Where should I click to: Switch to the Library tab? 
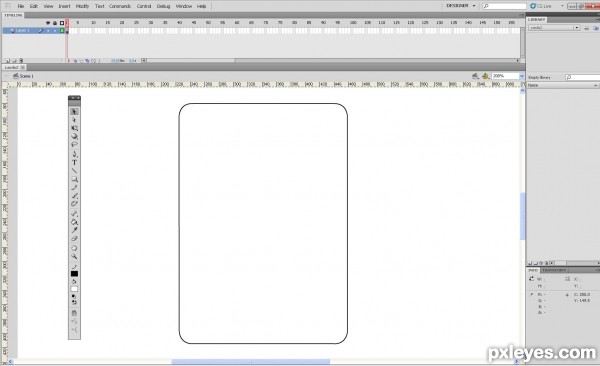pos(536,20)
